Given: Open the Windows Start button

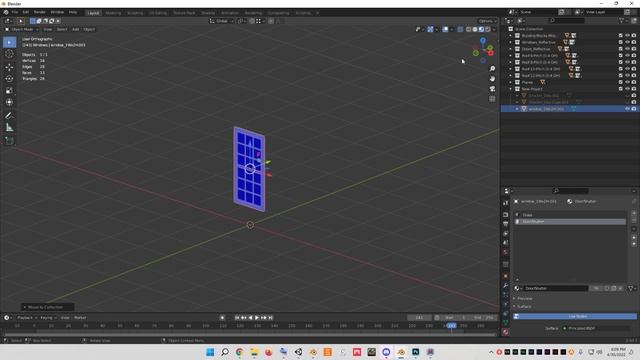Looking at the screenshot, I should coord(210,352).
